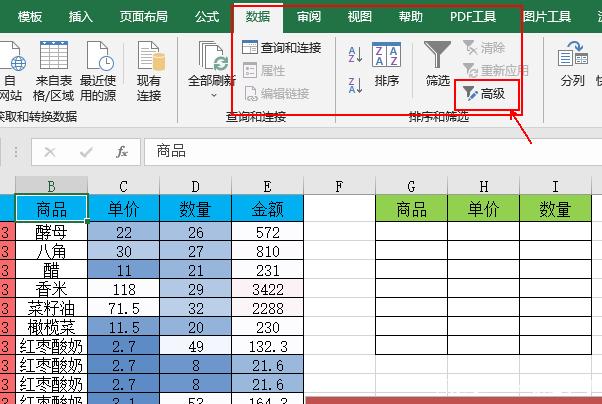Image resolution: width=602 pixels, height=404 pixels.
Task: Click the cell containing 香米
Action: [x=51, y=289]
